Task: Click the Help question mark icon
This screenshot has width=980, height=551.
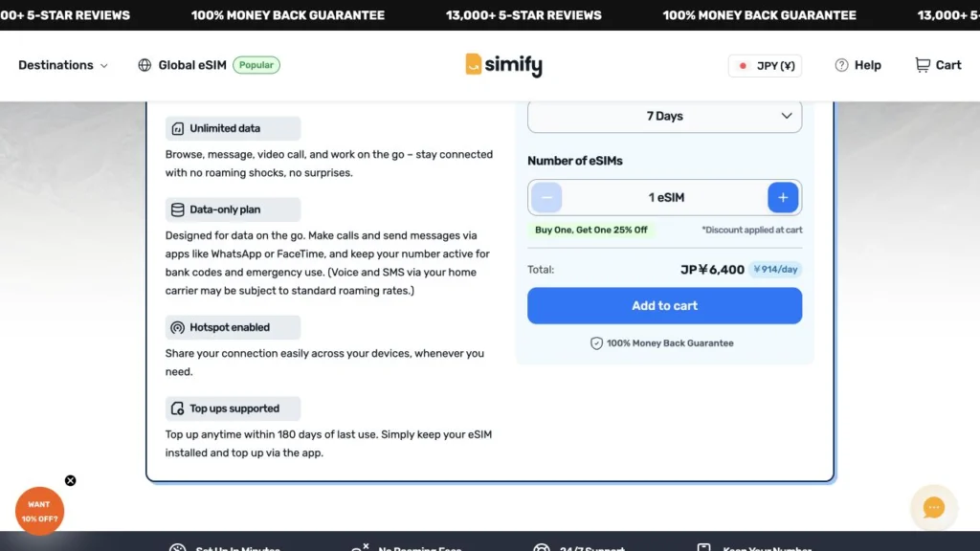Action: point(841,65)
